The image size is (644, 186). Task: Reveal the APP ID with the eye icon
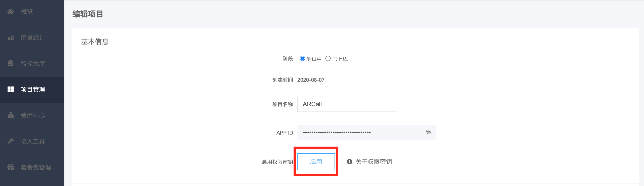[x=428, y=132]
